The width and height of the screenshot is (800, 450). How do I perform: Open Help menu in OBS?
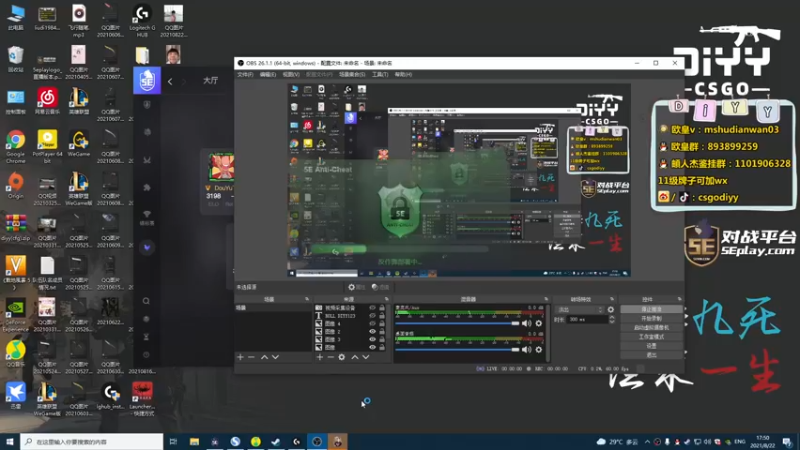(403, 74)
